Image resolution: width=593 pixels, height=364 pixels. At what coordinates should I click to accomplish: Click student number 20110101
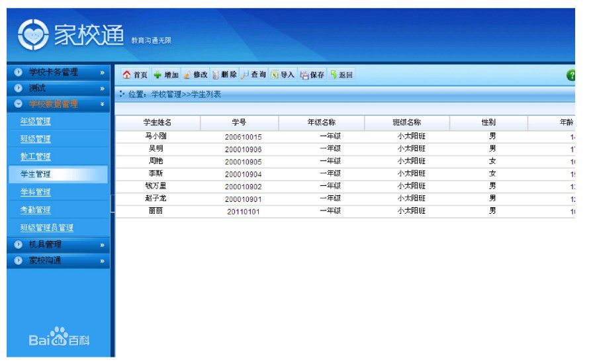(x=243, y=212)
